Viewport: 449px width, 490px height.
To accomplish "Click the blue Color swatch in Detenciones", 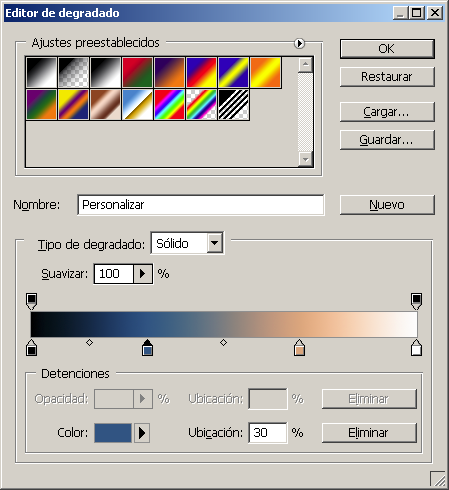I will coord(113,433).
